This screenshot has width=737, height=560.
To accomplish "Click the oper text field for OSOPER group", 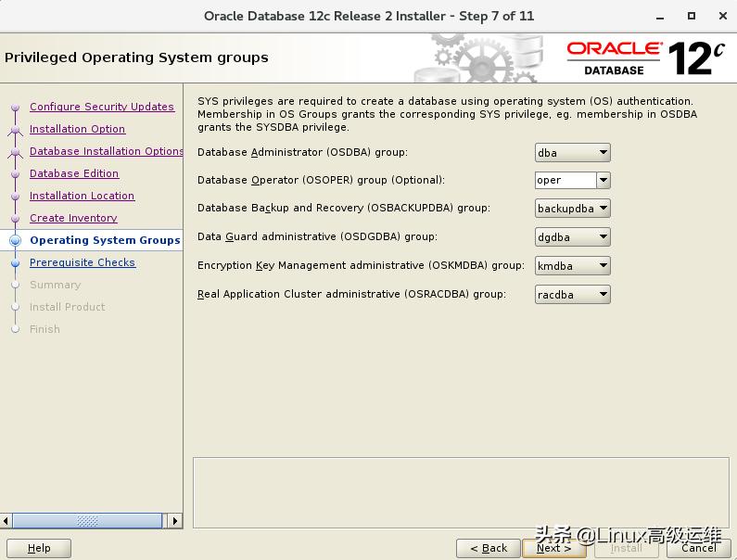I will [565, 180].
